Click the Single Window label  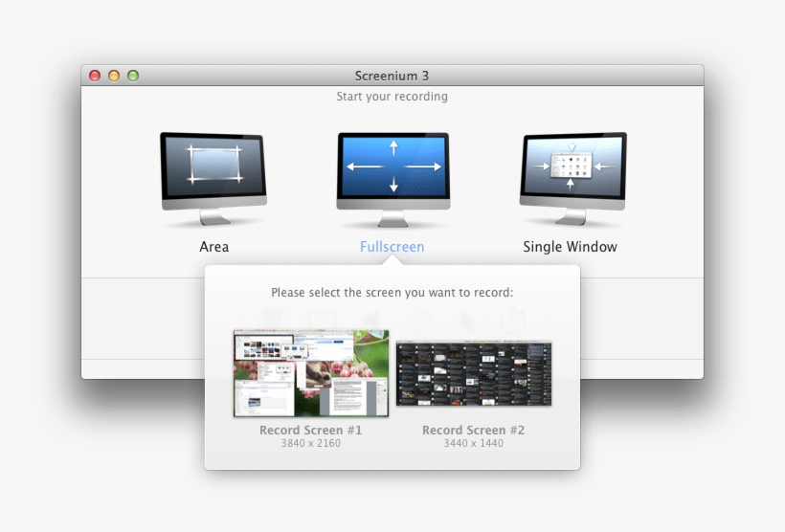pos(570,247)
